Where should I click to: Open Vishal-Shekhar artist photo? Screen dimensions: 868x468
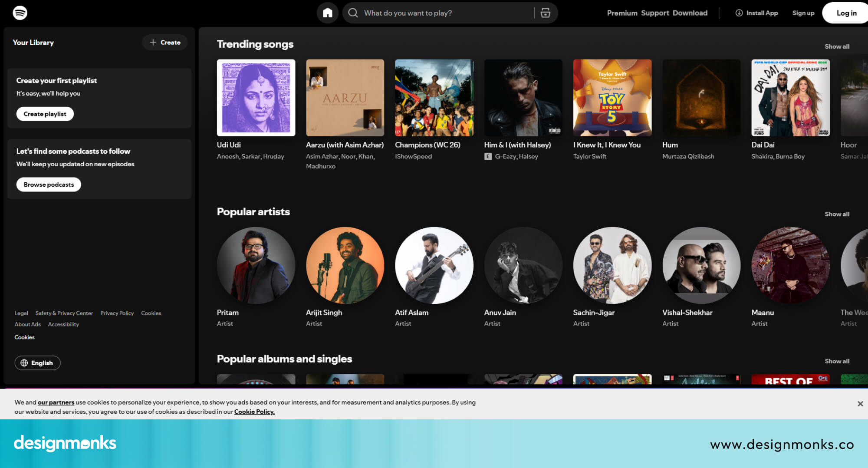pyautogui.click(x=701, y=265)
